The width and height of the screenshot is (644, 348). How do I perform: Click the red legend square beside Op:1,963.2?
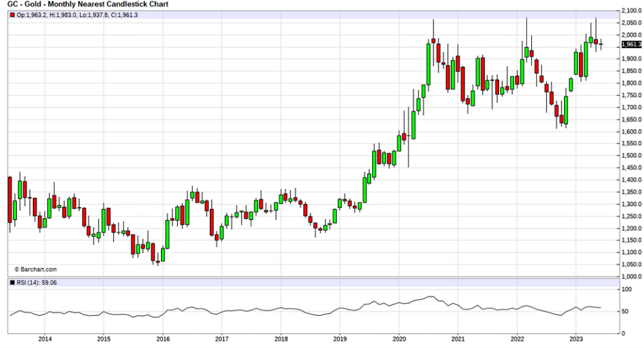(x=12, y=15)
